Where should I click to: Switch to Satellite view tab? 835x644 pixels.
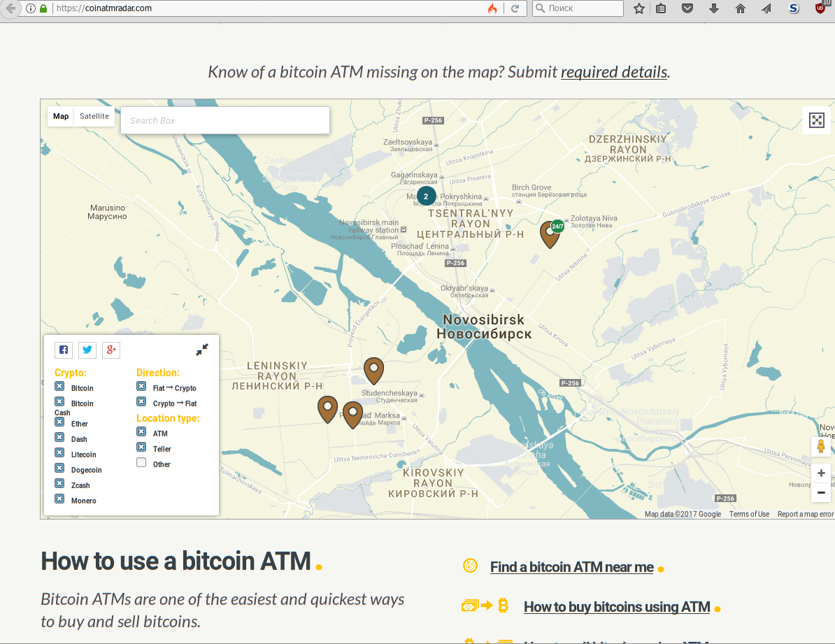click(94, 116)
